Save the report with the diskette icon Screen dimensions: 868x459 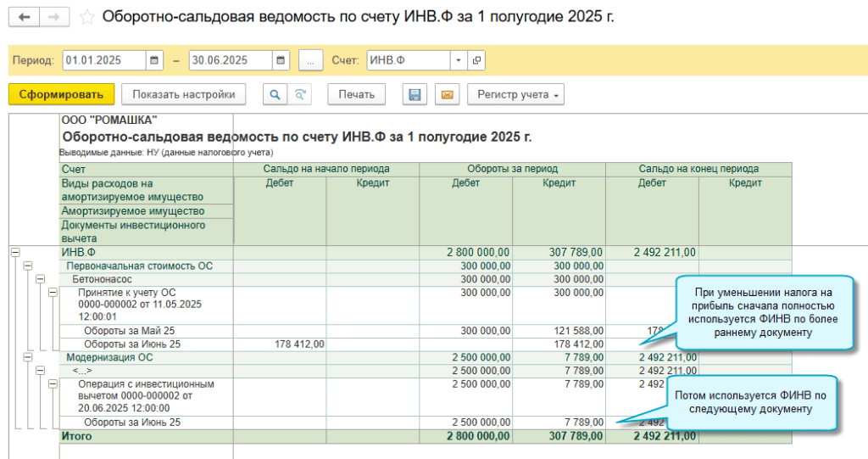click(415, 94)
